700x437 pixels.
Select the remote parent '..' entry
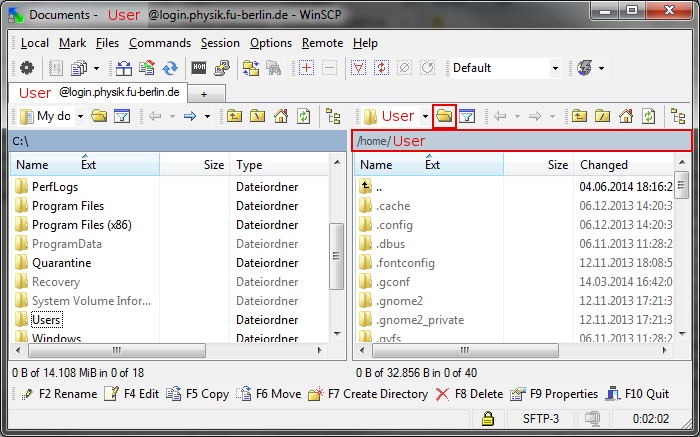point(379,187)
